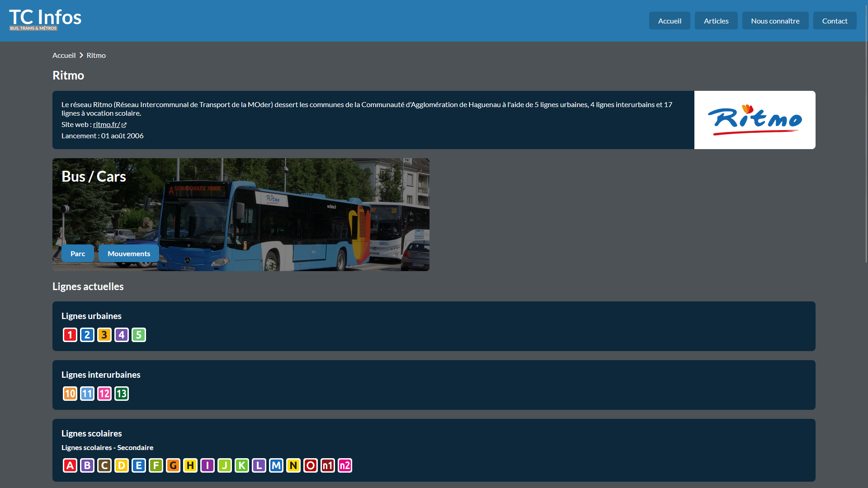
Task: Open the Articles menu item
Action: coord(716,21)
